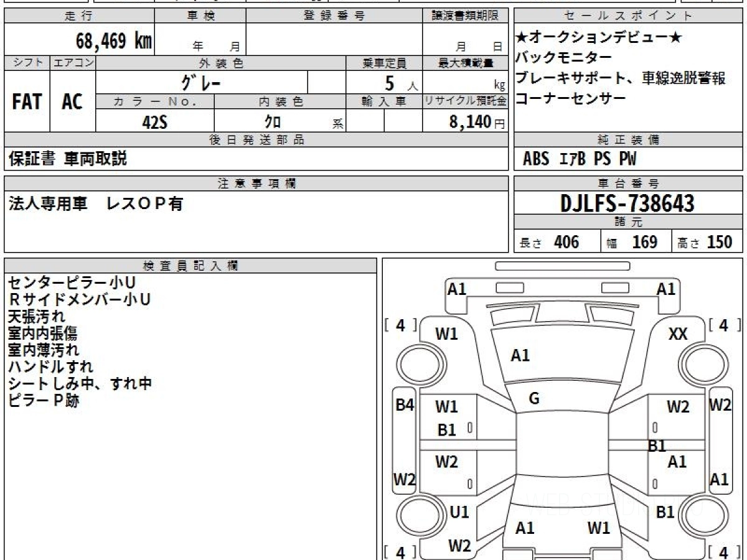The image size is (747, 560).
Task: Click the 天張汚れ inspector note
Action: [37, 317]
